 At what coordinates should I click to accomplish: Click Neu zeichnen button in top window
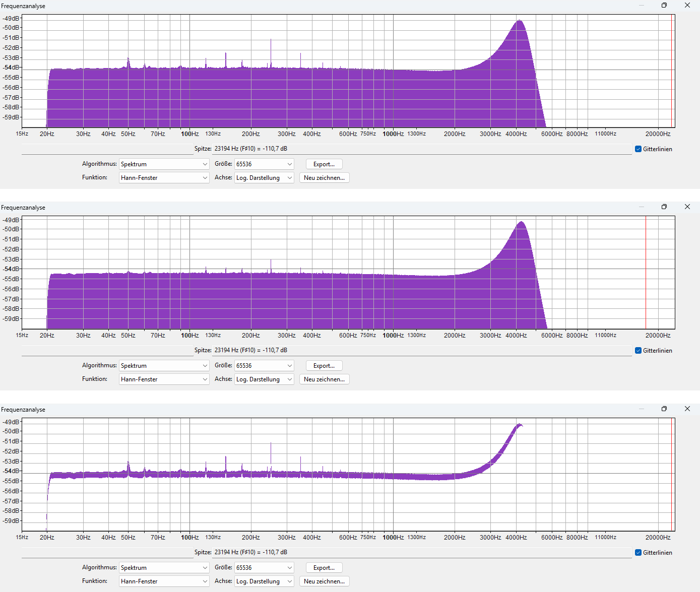pyautogui.click(x=324, y=178)
